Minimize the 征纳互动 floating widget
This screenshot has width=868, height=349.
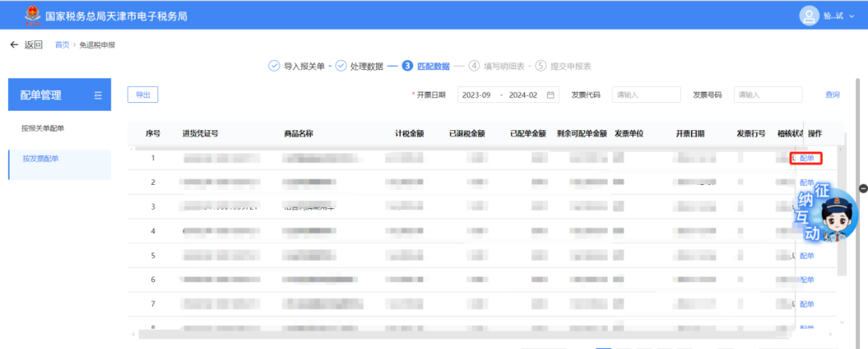point(863,188)
